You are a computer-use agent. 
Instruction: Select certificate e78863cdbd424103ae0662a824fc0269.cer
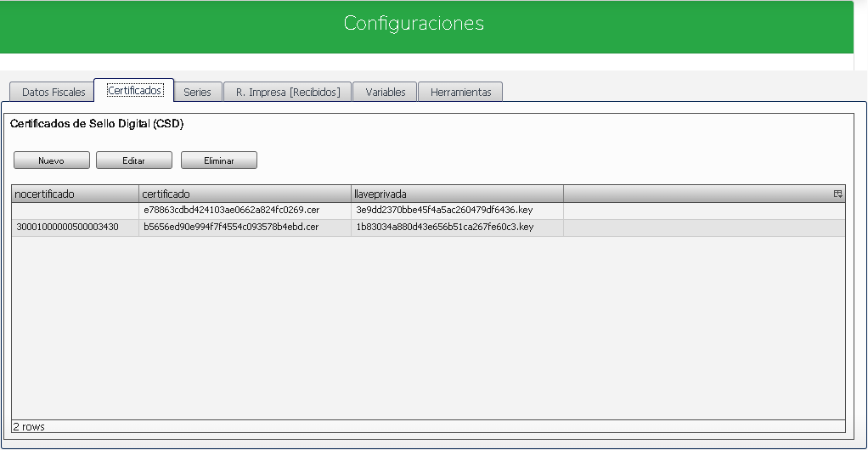coord(231,210)
